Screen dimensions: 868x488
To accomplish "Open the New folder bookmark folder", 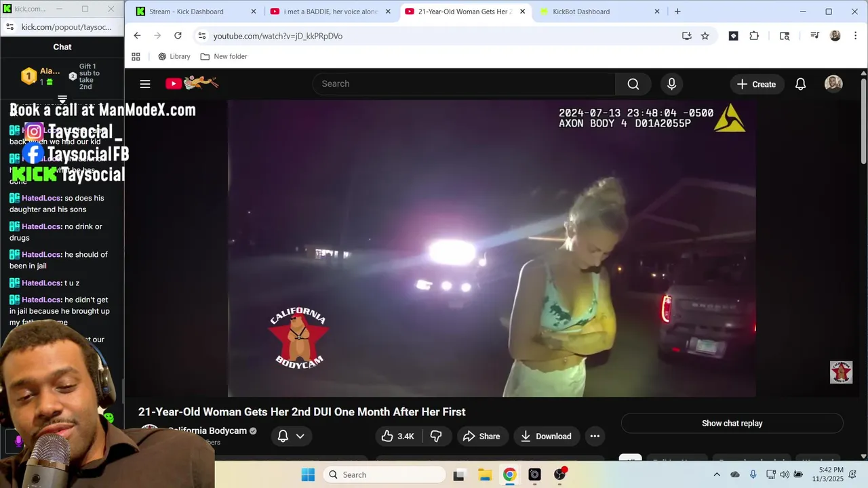I will (224, 57).
